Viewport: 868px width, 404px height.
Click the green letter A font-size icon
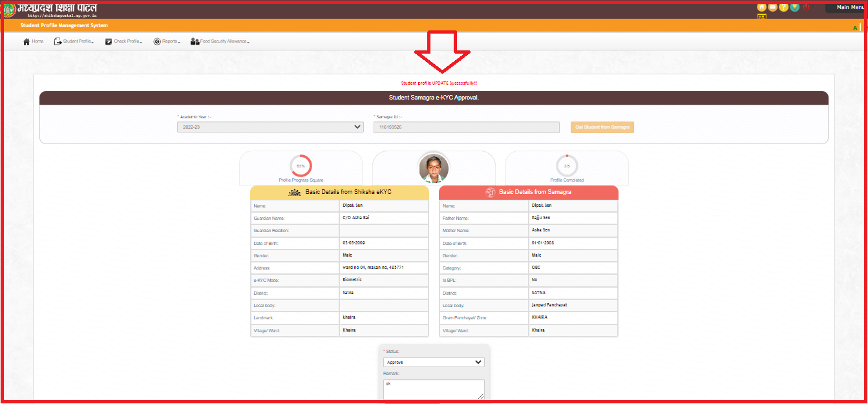[855, 28]
